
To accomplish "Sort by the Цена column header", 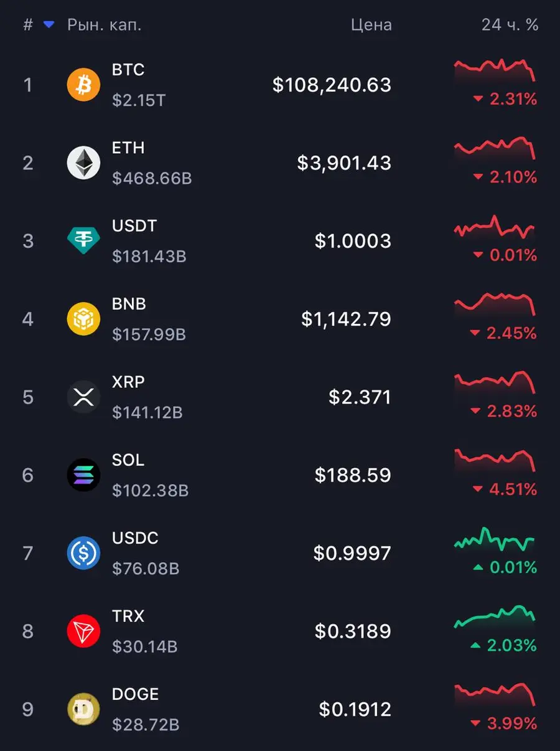I will pos(371,25).
